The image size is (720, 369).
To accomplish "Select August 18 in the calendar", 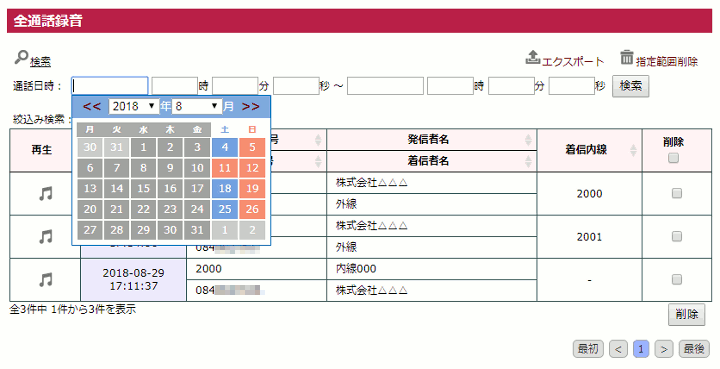I will pos(225,189).
